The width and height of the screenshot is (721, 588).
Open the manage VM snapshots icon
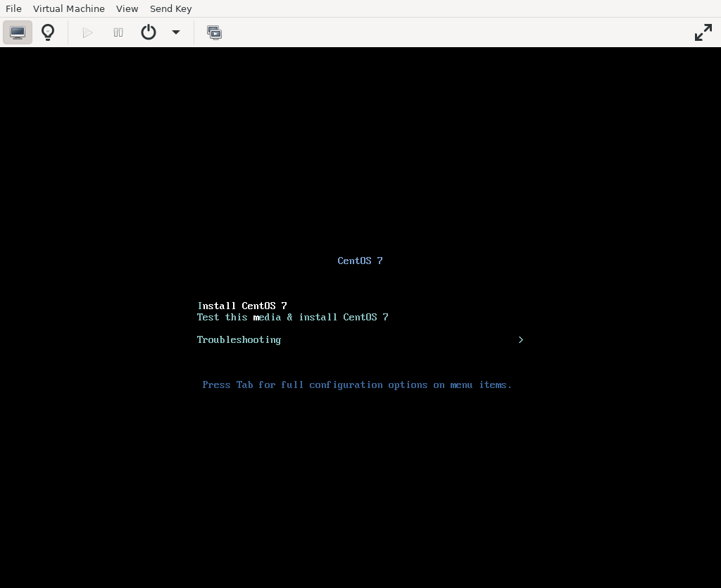pos(214,32)
